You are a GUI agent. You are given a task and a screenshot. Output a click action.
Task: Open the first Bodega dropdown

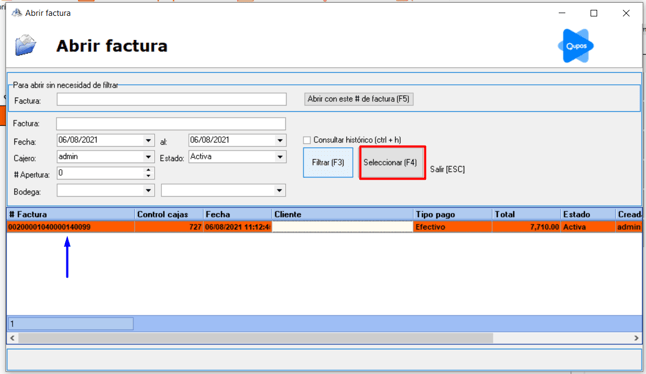click(x=148, y=190)
